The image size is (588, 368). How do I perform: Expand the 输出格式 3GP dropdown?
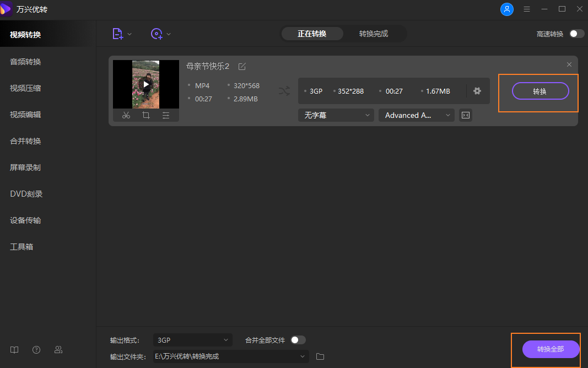click(192, 340)
